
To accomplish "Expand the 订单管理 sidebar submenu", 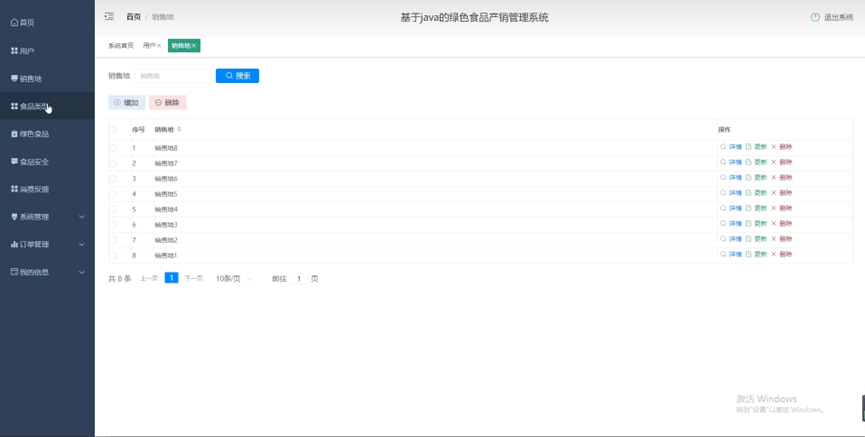I will tap(47, 244).
